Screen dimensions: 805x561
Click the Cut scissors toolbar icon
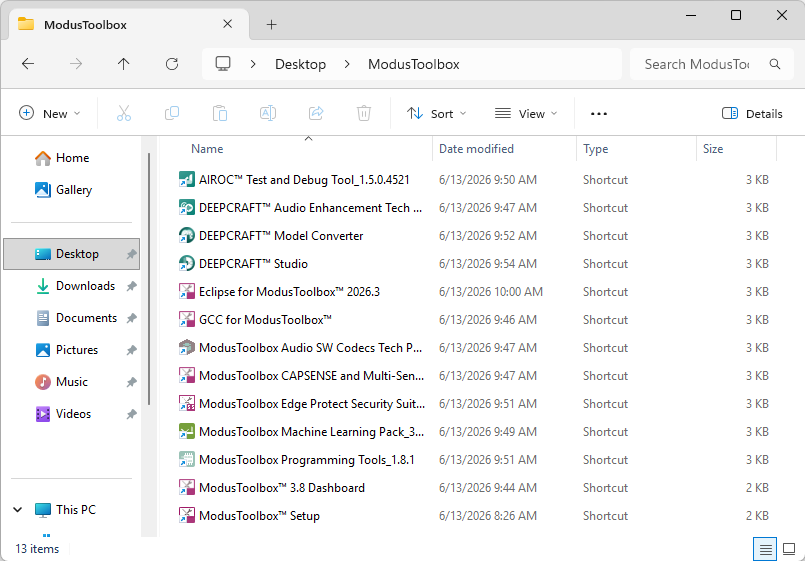click(x=124, y=113)
